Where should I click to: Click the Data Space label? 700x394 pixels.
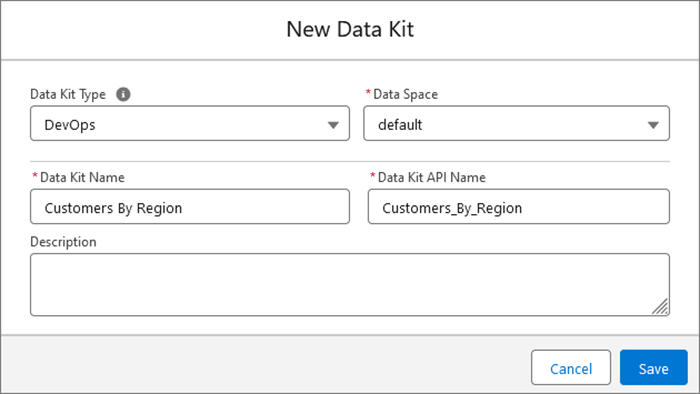click(x=405, y=94)
